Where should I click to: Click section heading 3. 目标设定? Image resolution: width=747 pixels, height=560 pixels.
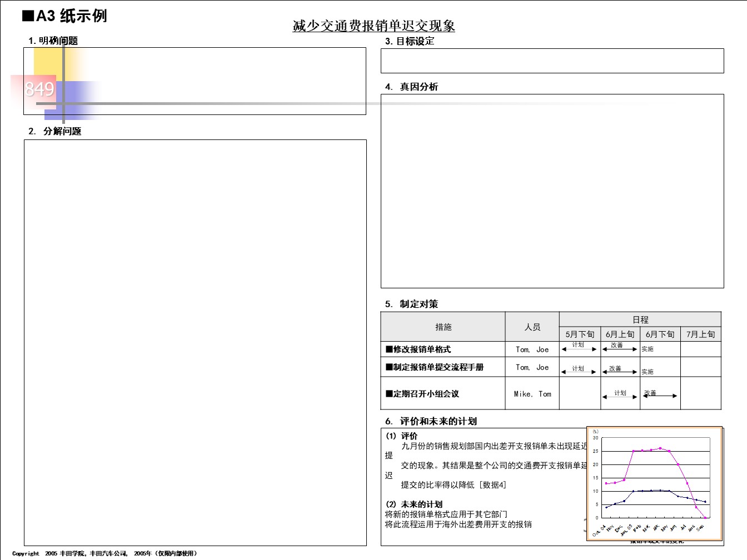coord(410,41)
